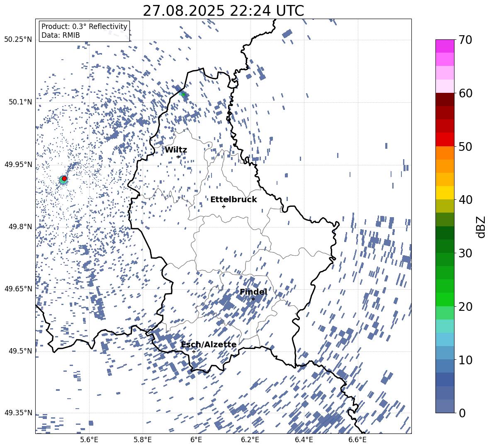The width and height of the screenshot is (491, 448).
Task: Click the Findel station cross marker
Action: 253,299
